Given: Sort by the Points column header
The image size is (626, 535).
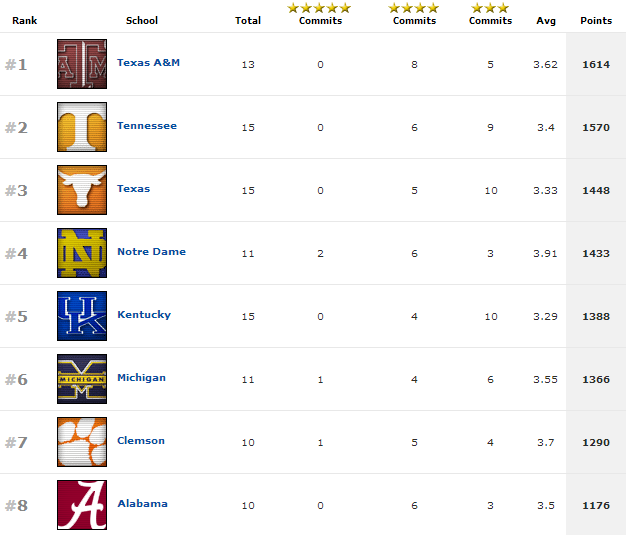Looking at the screenshot, I should pos(596,21).
